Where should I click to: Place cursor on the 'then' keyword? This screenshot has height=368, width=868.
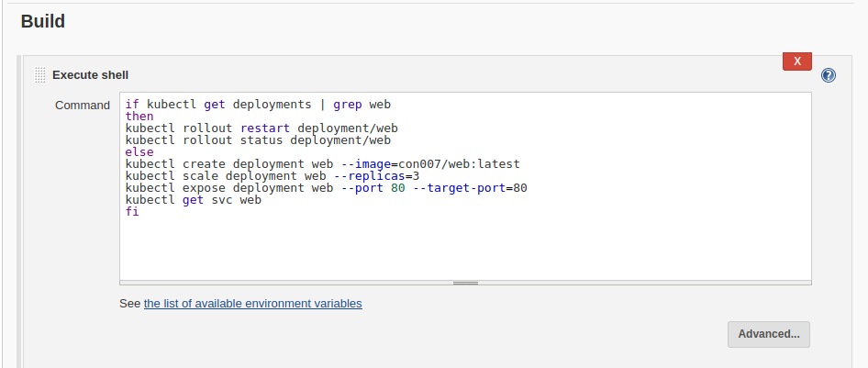139,117
